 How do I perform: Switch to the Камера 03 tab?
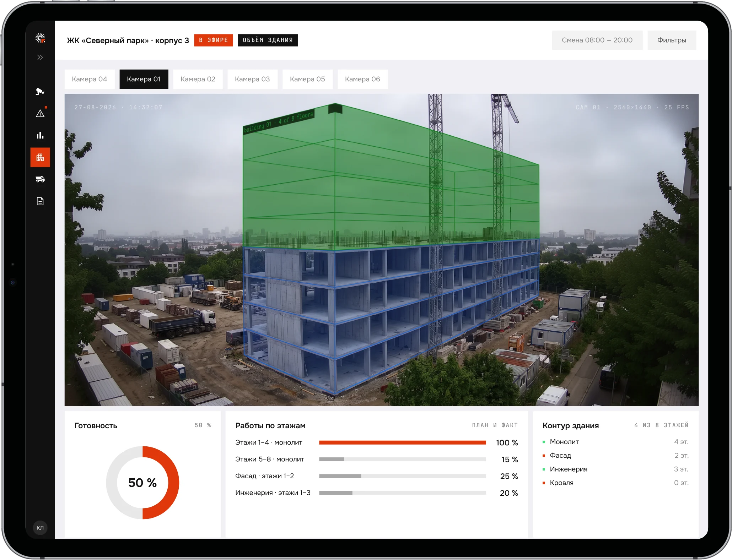[x=252, y=79]
